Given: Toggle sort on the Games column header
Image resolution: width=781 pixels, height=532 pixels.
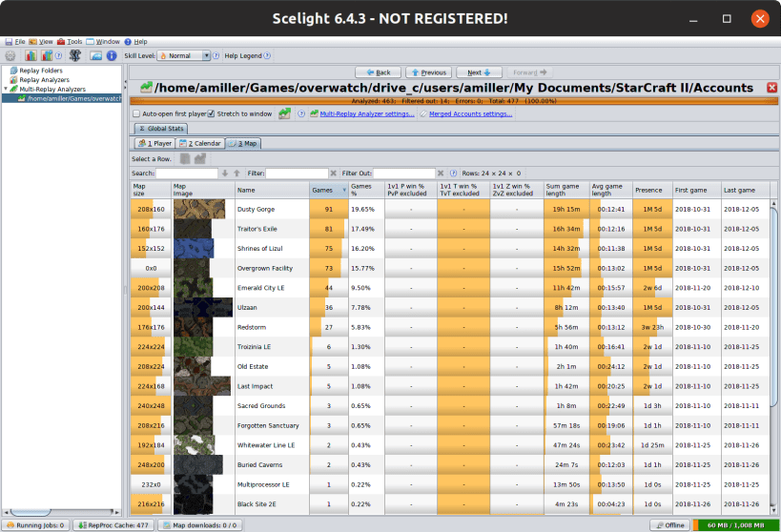Looking at the screenshot, I should click(329, 191).
